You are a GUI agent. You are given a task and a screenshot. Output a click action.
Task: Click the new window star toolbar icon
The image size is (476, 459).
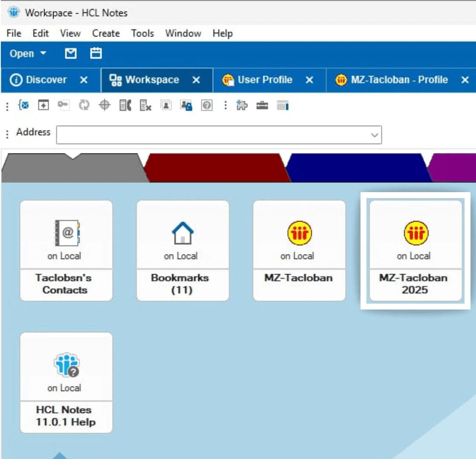click(43, 105)
